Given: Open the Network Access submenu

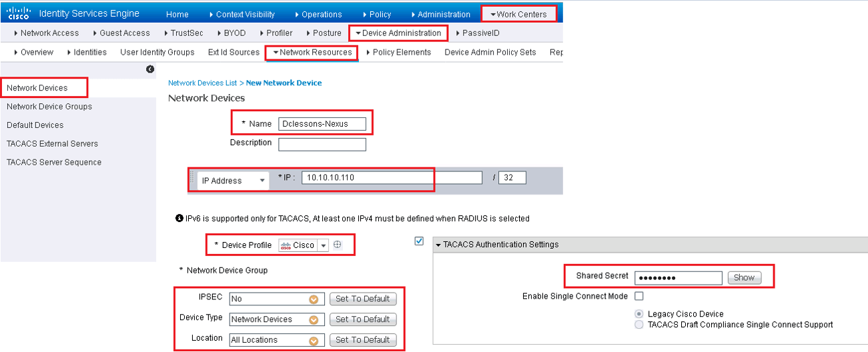Looking at the screenshot, I should pos(47,33).
